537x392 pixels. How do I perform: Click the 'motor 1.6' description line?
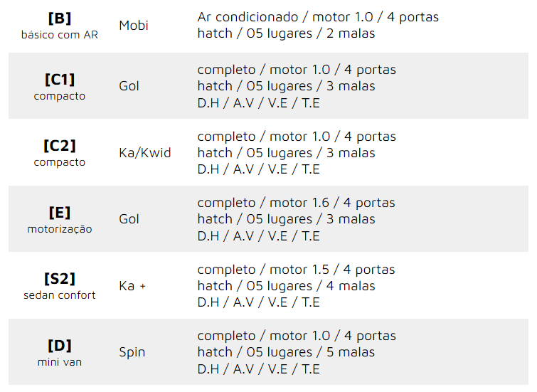[296, 203]
